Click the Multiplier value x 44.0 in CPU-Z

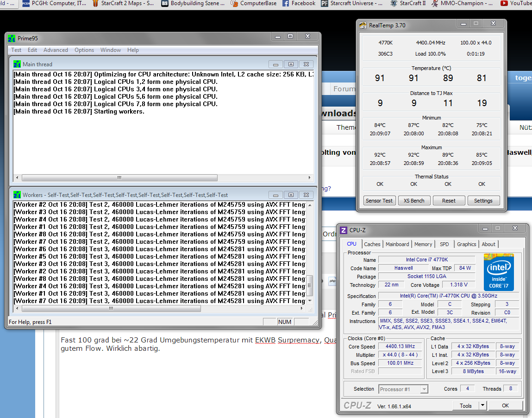coord(401,355)
